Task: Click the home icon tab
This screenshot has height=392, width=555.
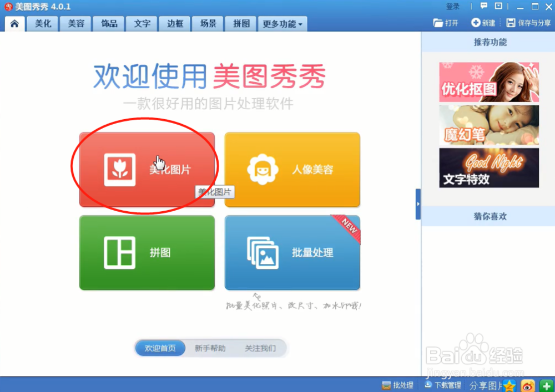Action: tap(14, 24)
